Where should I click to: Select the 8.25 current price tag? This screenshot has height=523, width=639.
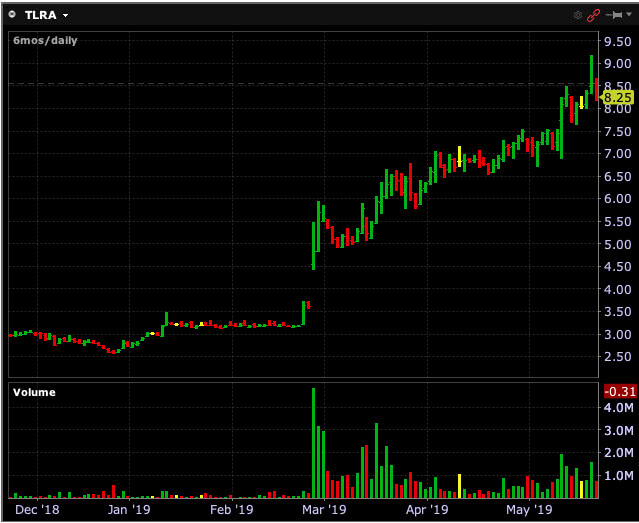[617, 97]
